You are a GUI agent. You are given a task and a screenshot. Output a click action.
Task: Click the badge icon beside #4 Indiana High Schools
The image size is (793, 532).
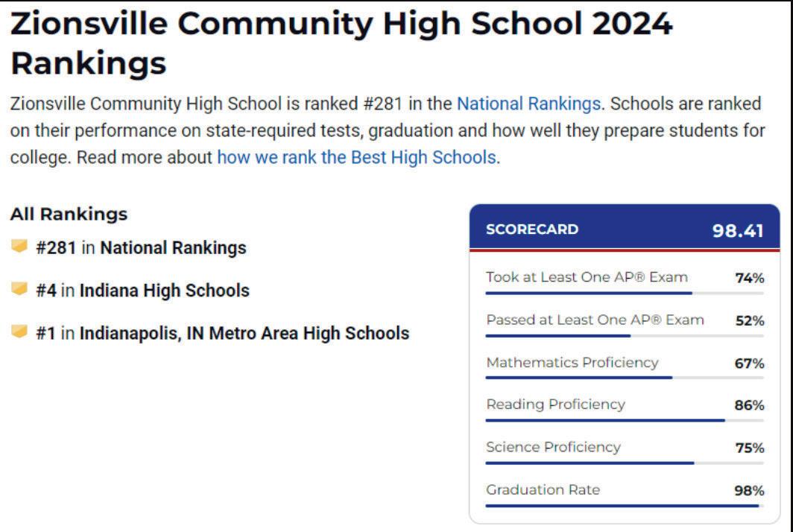point(19,289)
